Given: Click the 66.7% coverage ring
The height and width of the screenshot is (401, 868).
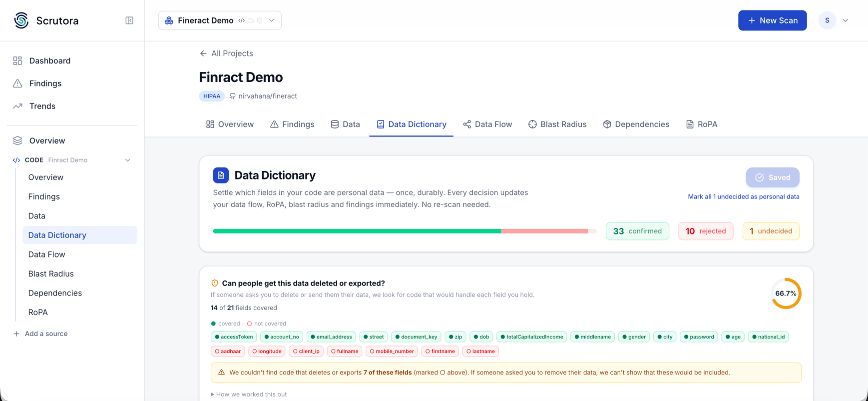Looking at the screenshot, I should click(786, 293).
